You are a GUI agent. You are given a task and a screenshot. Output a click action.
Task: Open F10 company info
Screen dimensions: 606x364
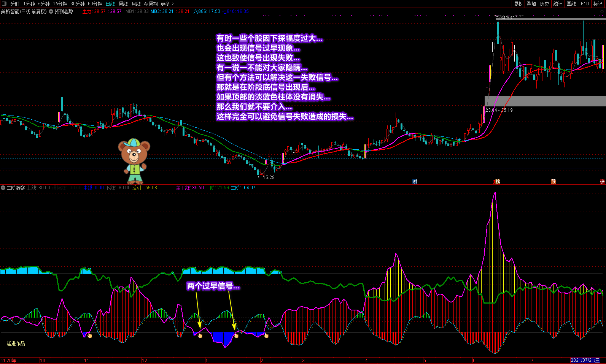[x=585, y=4]
